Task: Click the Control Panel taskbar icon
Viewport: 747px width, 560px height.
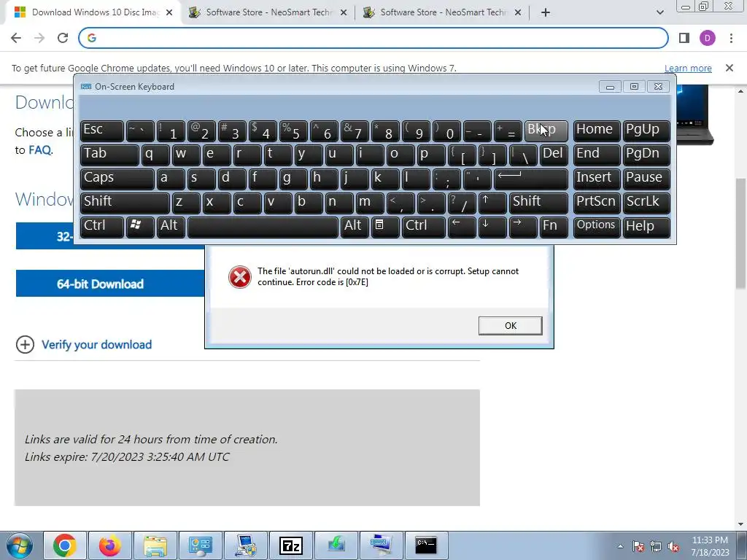Action: (200, 545)
